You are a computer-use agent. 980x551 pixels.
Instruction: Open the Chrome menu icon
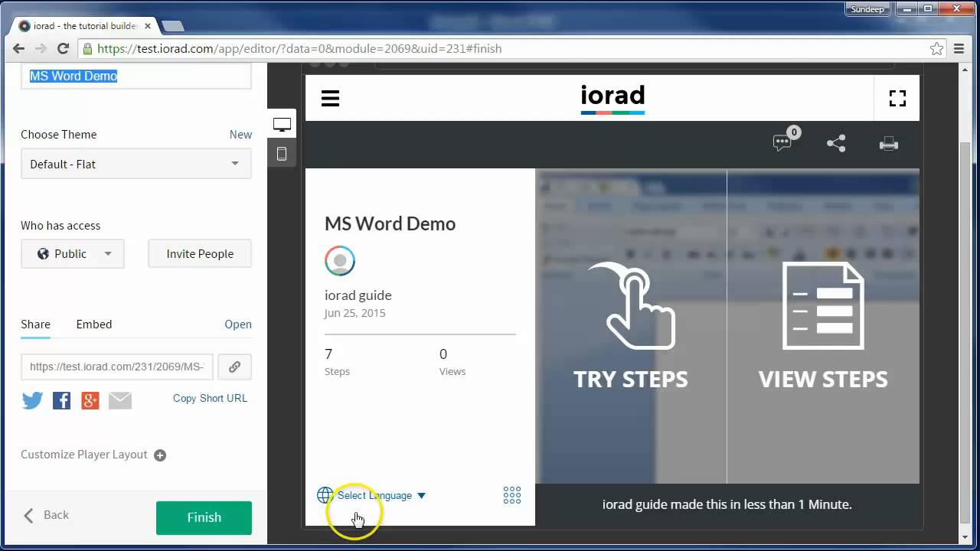point(959,48)
